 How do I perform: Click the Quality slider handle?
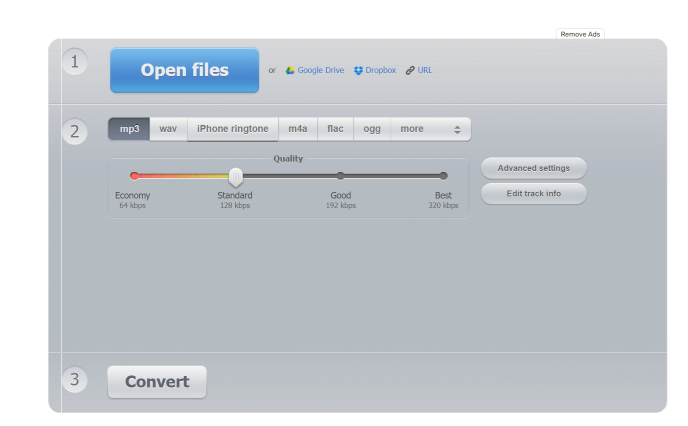click(236, 177)
